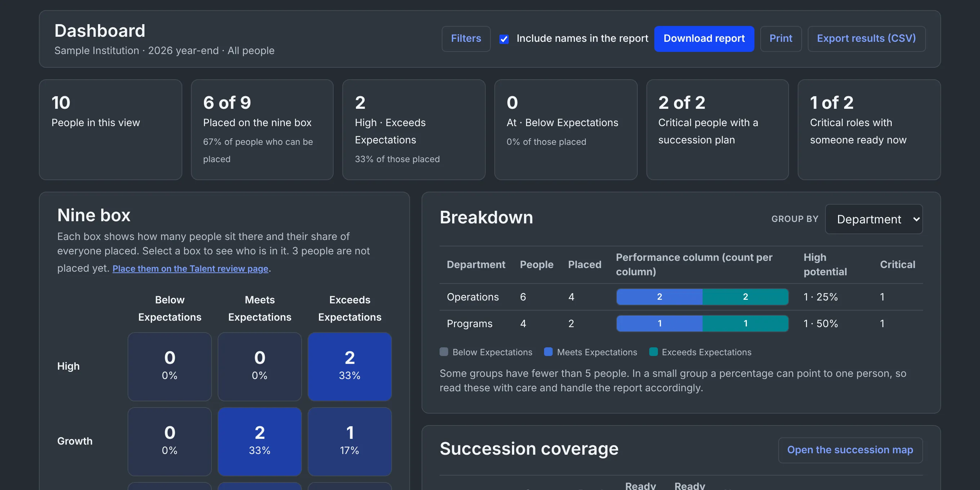The height and width of the screenshot is (490, 980).
Task: Click the Placed column header
Action: (x=584, y=264)
